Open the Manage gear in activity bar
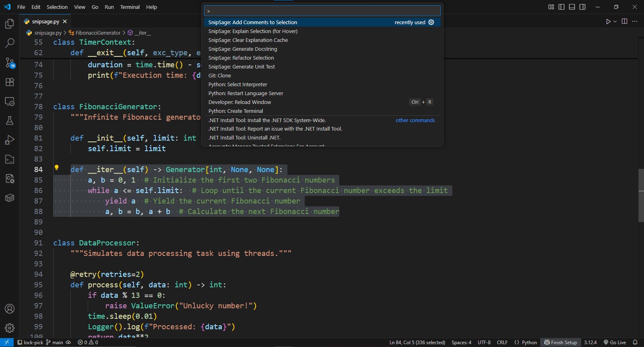Image resolution: width=644 pixels, height=347 pixels. [x=10, y=328]
